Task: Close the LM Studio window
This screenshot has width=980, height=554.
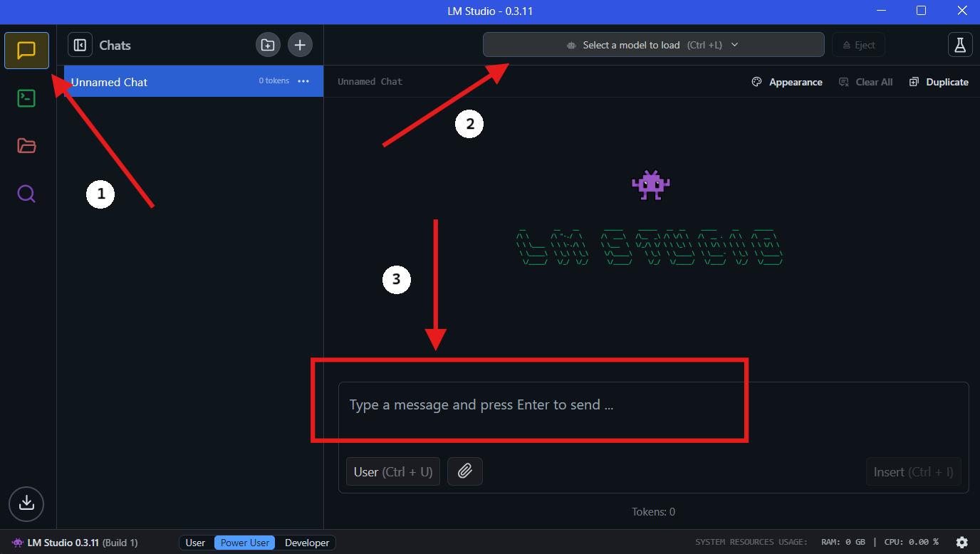Action: tap(962, 11)
